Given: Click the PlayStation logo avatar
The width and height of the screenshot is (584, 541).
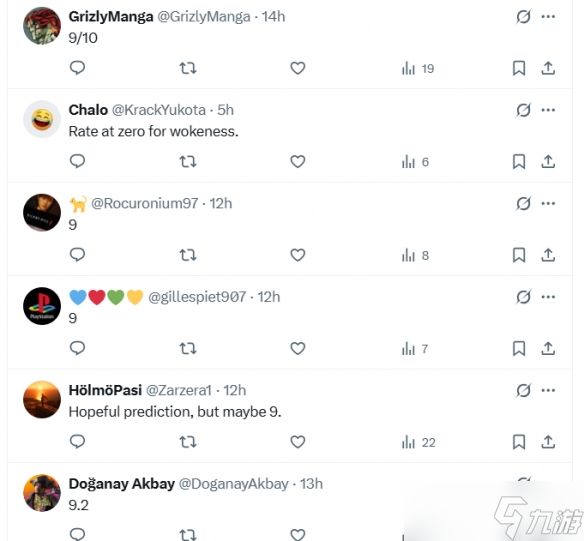Looking at the screenshot, I should [x=42, y=306].
